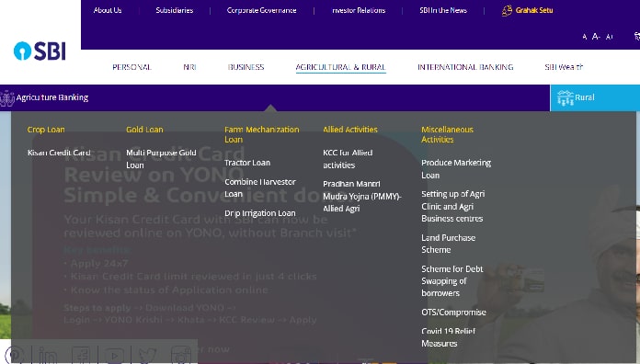Click the Rural section icon
The height and width of the screenshot is (364, 640).
click(x=566, y=98)
